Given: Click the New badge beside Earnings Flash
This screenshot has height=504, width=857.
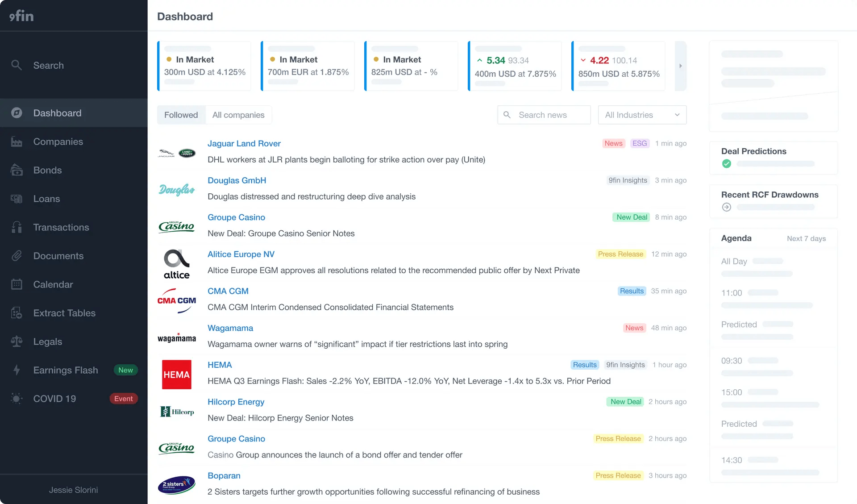Looking at the screenshot, I should (x=125, y=370).
